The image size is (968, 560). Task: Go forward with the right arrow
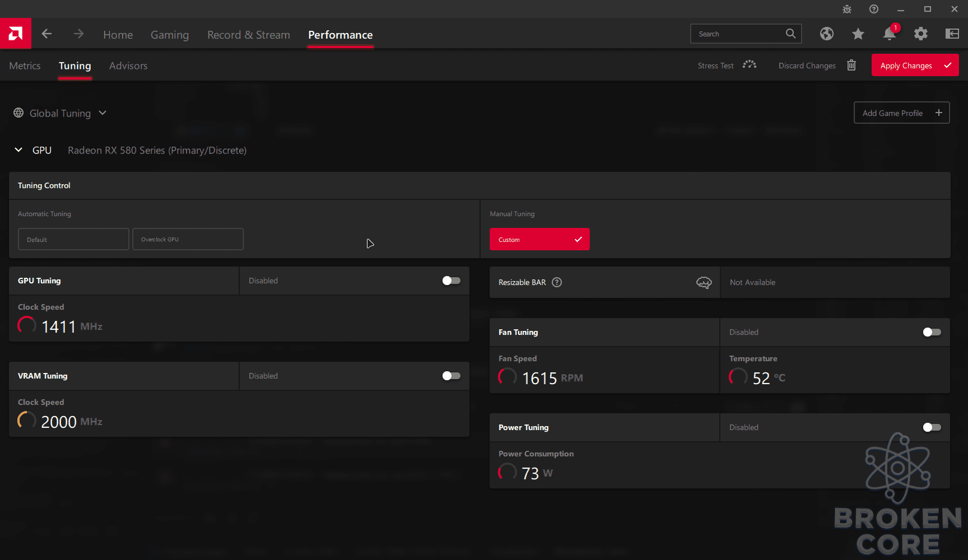(x=78, y=34)
